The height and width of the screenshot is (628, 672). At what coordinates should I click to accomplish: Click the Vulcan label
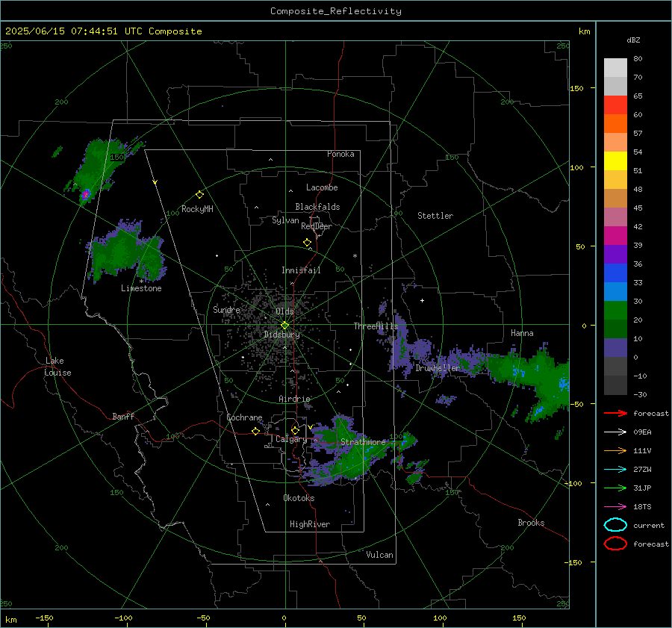tap(379, 555)
